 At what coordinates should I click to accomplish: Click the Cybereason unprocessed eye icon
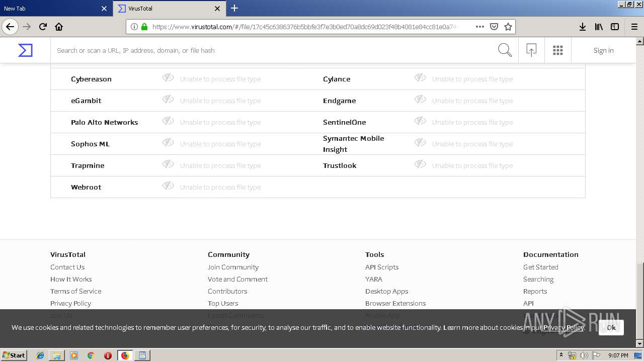(x=168, y=78)
